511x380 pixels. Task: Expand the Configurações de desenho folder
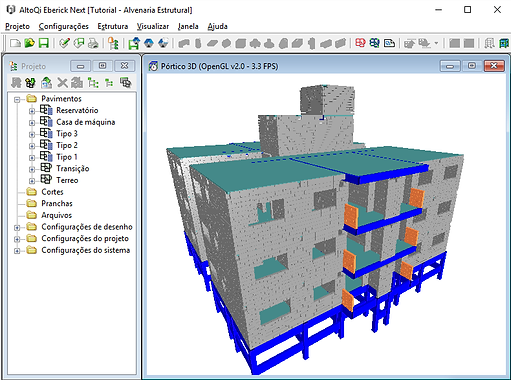17,228
